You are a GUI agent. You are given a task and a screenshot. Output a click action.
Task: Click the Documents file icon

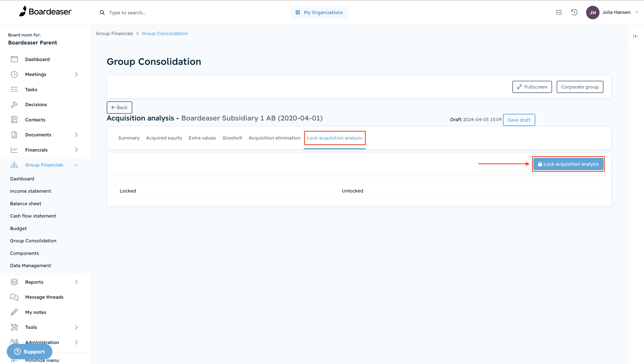14,135
